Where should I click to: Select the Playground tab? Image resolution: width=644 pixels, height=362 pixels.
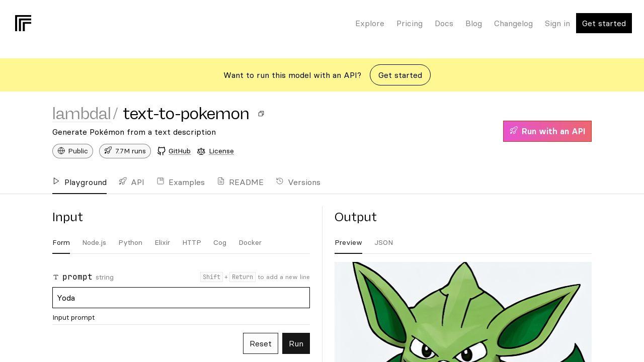point(79,182)
